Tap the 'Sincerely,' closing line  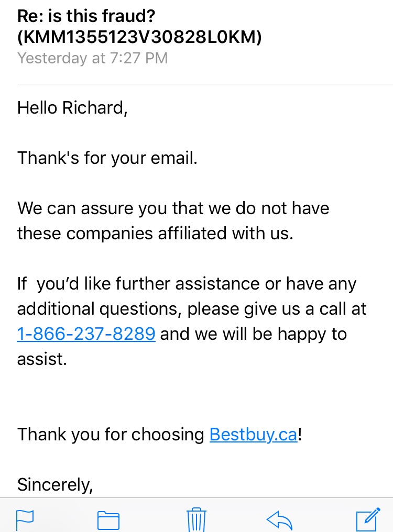click(x=55, y=485)
